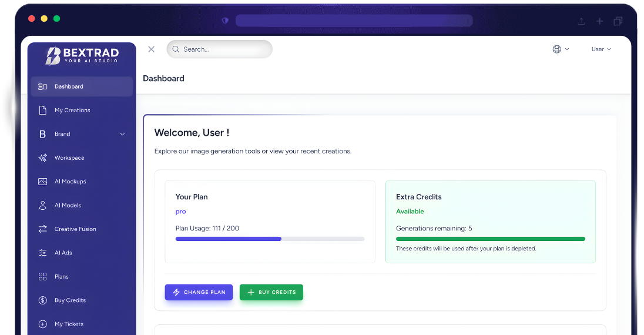Open the User account dropdown
The height and width of the screenshot is (335, 644).
point(601,49)
